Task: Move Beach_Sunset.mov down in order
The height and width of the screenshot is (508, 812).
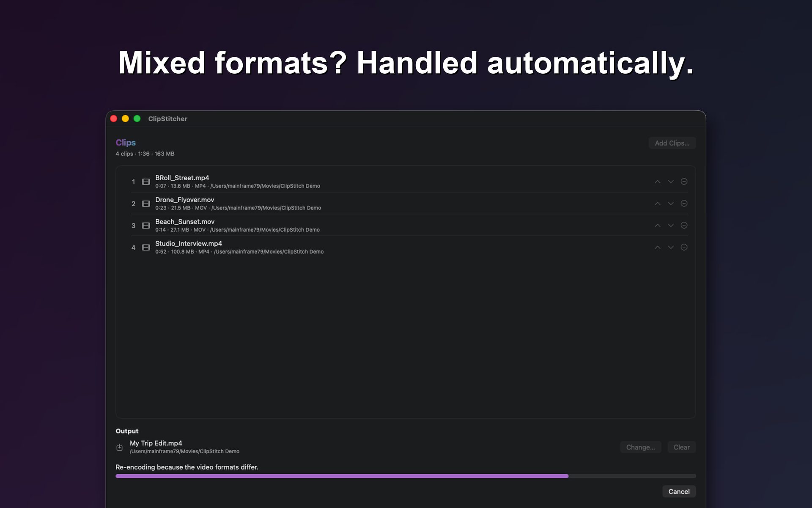Action: pyautogui.click(x=671, y=226)
